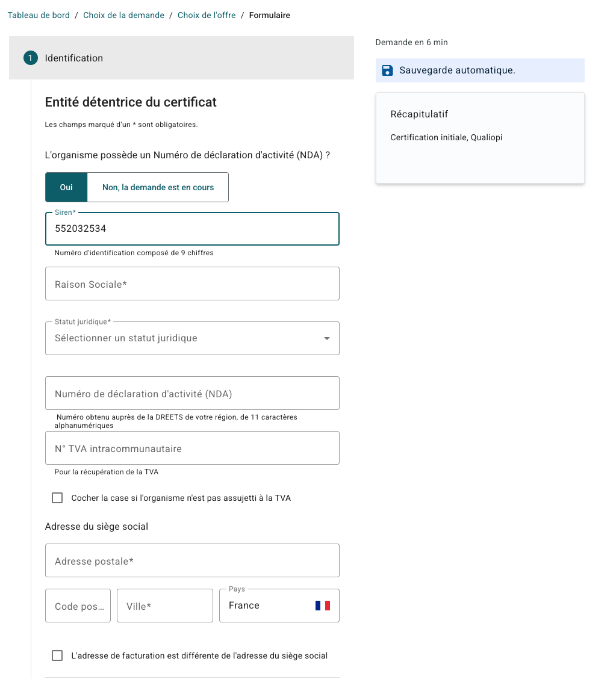
Task: Focus the Siren number field
Action: 192,229
